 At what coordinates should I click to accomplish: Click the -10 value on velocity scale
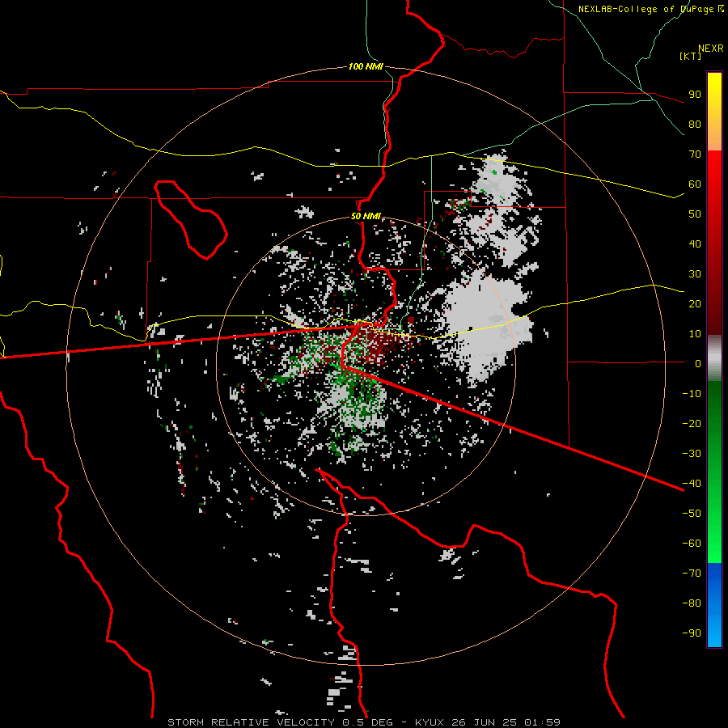tap(692, 394)
